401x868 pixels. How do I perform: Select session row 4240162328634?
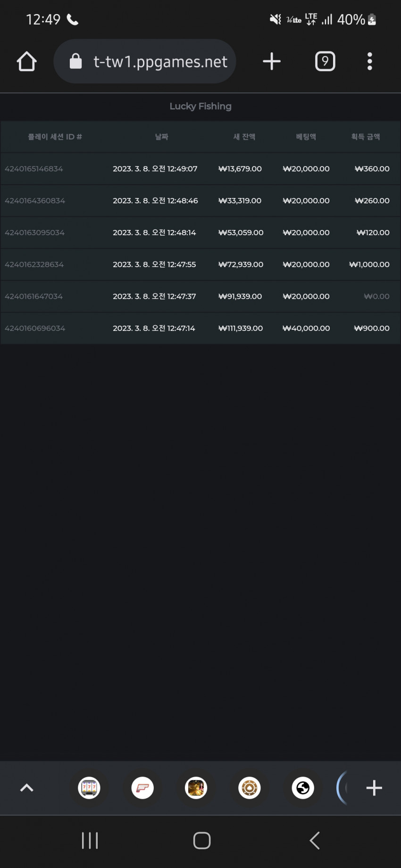tap(200, 264)
